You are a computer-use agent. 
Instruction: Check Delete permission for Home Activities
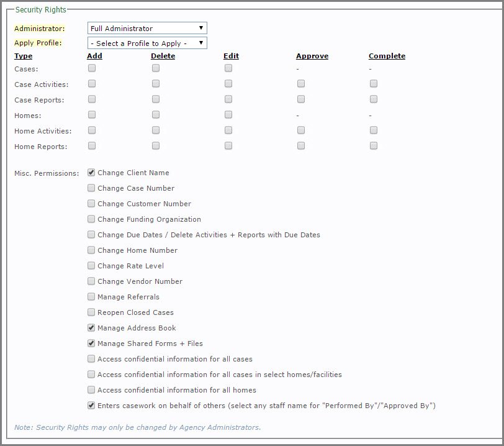156,130
